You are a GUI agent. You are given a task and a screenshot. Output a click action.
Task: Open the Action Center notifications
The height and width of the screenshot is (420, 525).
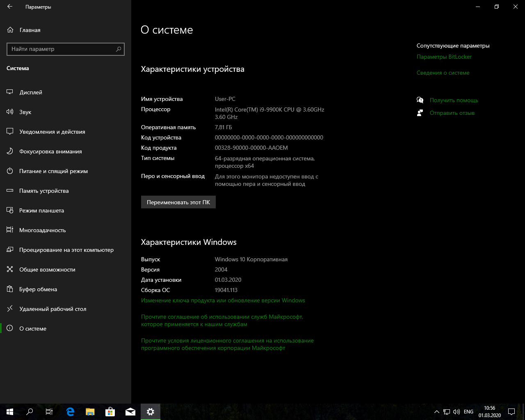511,412
